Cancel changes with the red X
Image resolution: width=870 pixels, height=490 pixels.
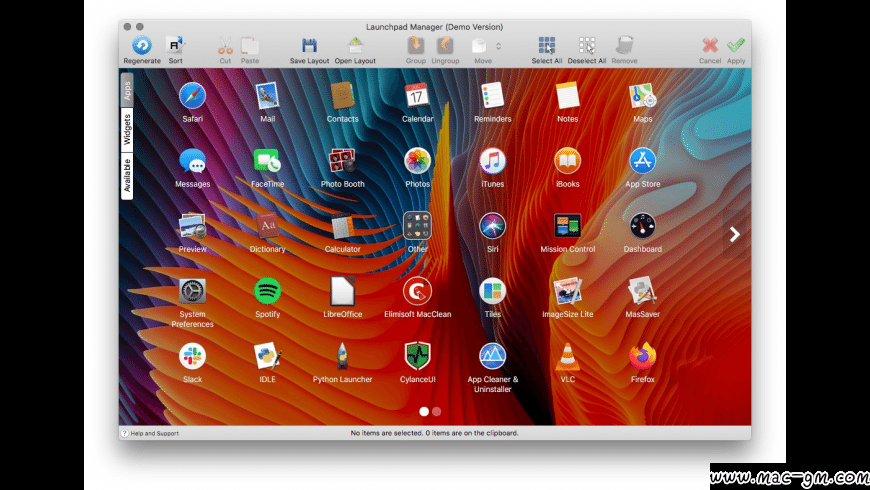click(710, 46)
